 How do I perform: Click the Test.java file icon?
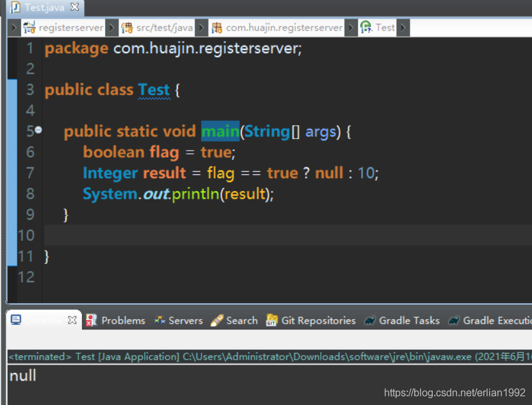[15, 8]
